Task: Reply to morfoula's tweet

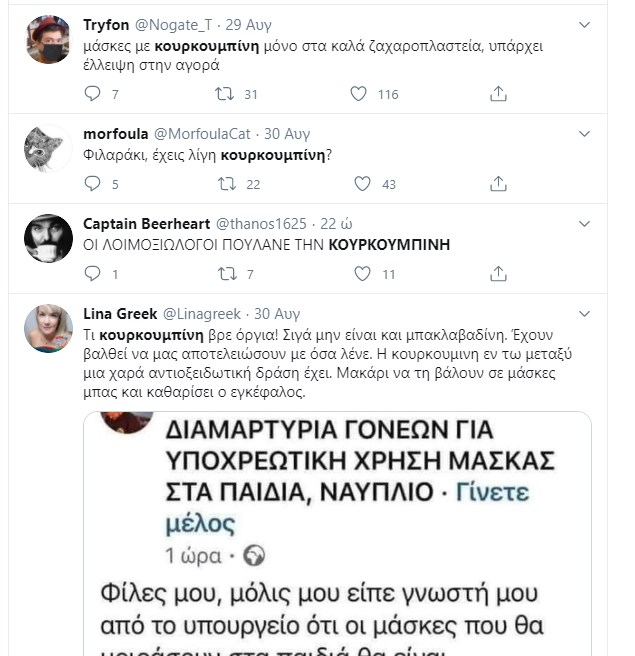Action: [x=93, y=184]
